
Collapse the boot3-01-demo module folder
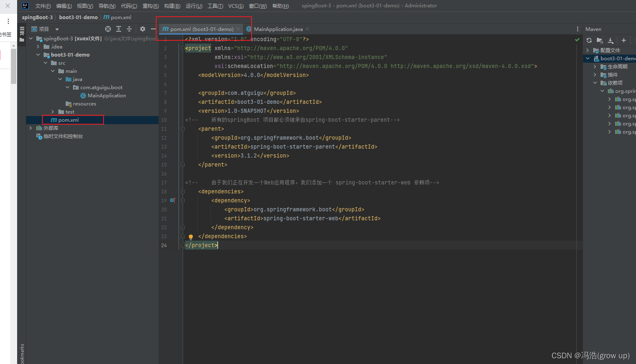pyautogui.click(x=38, y=55)
